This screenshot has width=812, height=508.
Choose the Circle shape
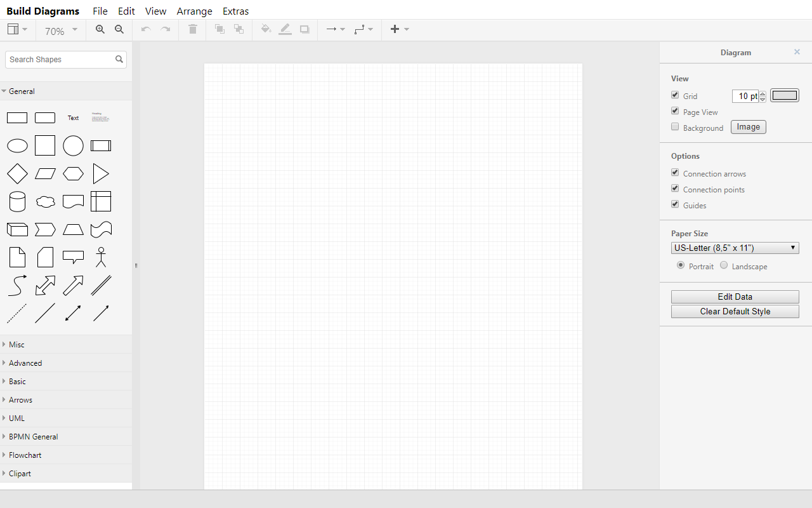(73, 145)
